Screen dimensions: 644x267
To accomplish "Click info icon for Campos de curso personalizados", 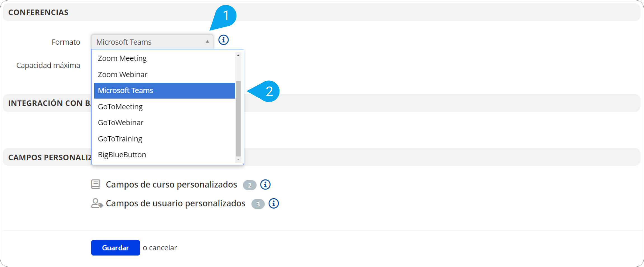I will point(265,185).
